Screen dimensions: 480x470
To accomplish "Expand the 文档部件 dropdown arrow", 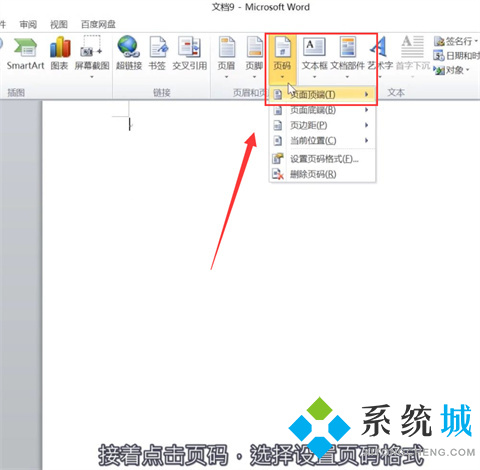I will coord(347,77).
